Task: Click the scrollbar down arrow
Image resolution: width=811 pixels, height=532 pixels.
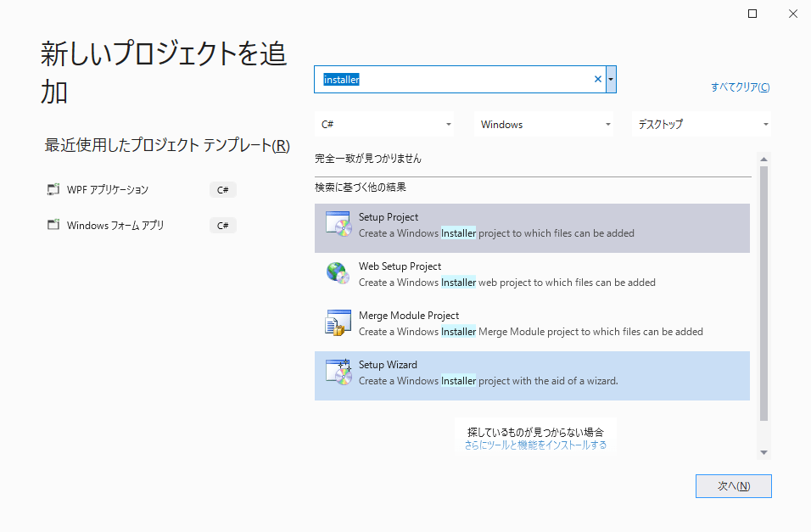Action: tap(764, 452)
